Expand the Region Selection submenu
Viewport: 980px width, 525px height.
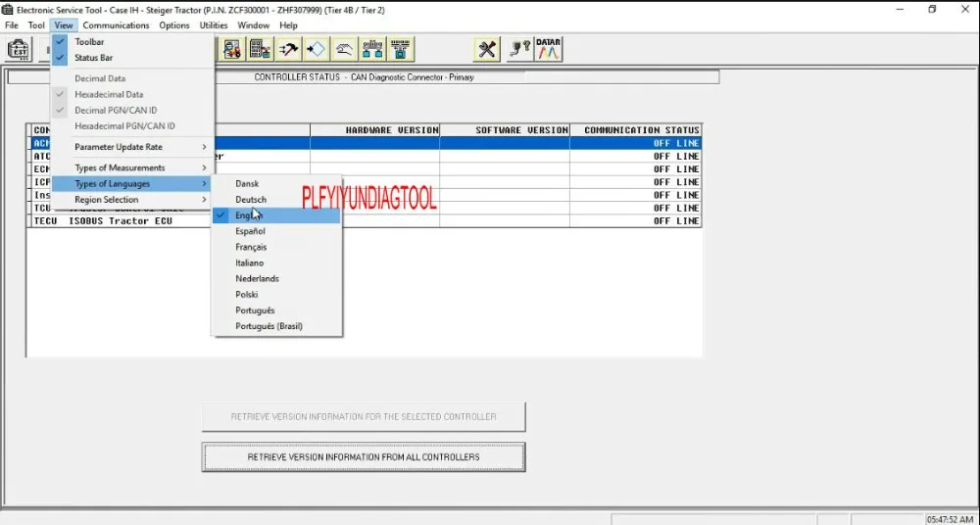[133, 200]
